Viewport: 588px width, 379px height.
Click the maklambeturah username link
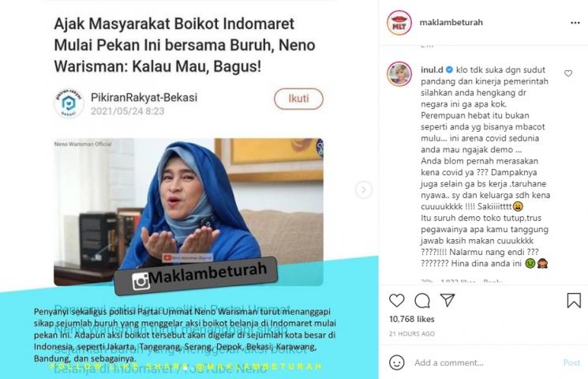coord(451,23)
